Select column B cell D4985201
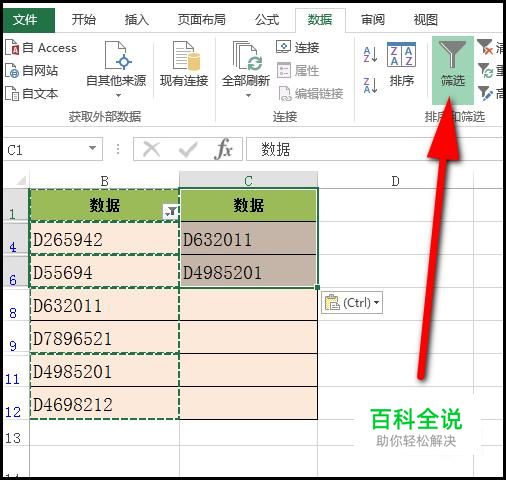The height and width of the screenshot is (480, 506). 104,371
